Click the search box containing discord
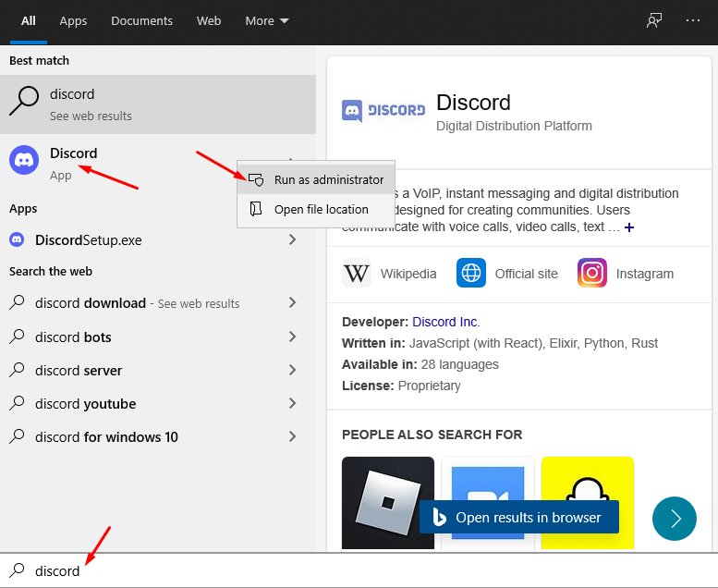Image resolution: width=718 pixels, height=588 pixels. click(359, 570)
